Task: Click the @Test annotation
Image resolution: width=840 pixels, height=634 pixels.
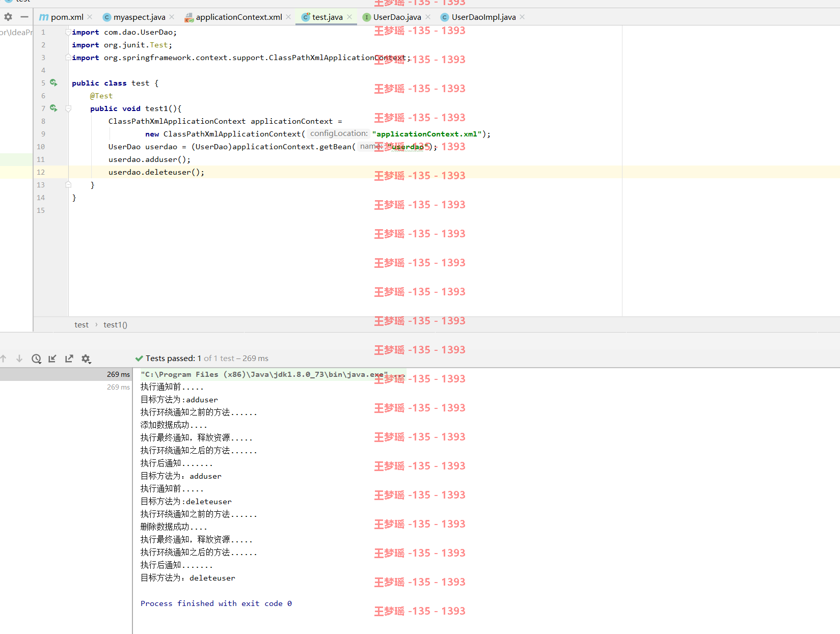Action: 101,96
